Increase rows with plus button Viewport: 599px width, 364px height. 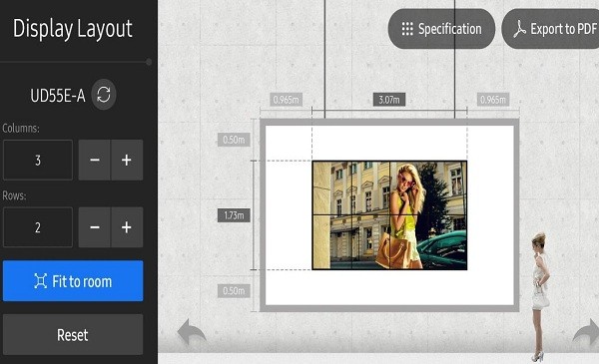pos(127,227)
